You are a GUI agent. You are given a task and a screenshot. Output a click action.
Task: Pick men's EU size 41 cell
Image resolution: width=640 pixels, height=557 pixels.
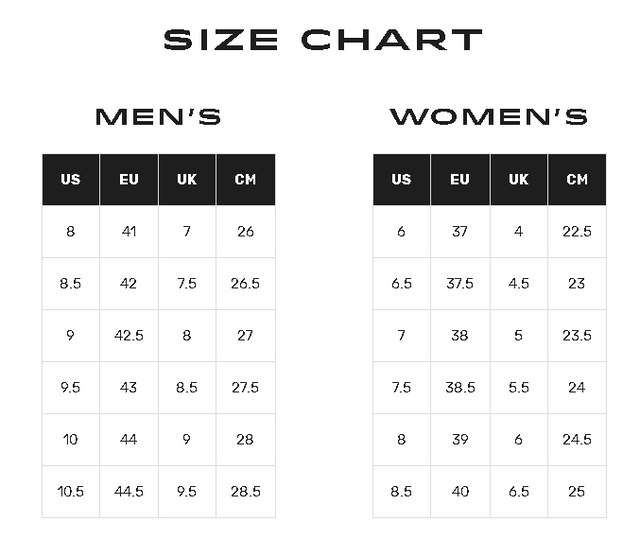click(x=129, y=232)
